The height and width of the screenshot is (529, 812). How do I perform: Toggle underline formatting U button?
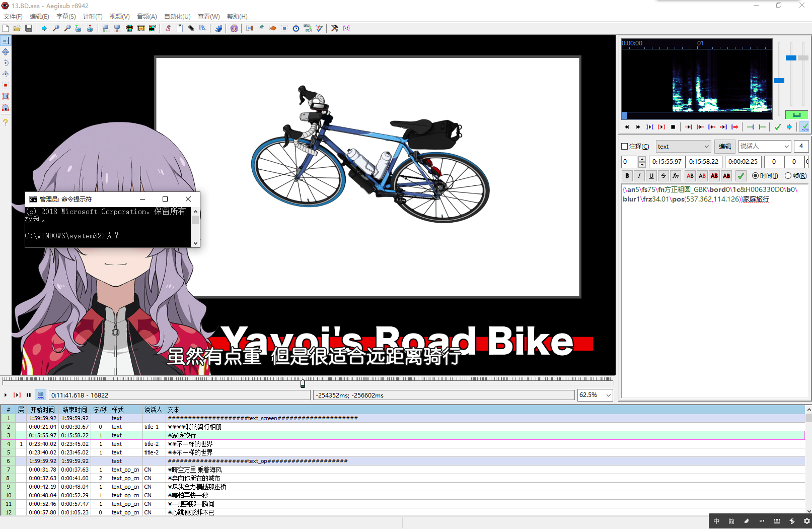coord(651,176)
